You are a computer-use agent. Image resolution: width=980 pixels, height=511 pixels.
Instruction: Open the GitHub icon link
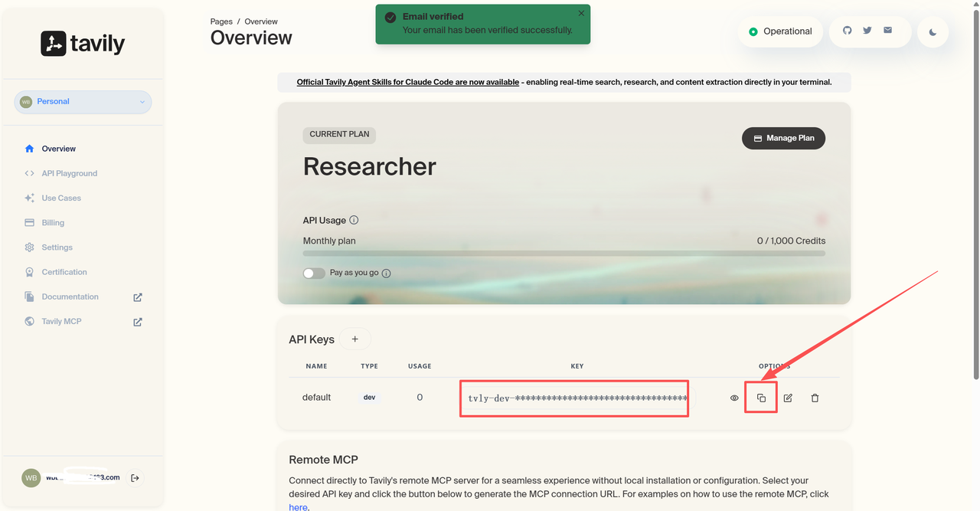847,31
